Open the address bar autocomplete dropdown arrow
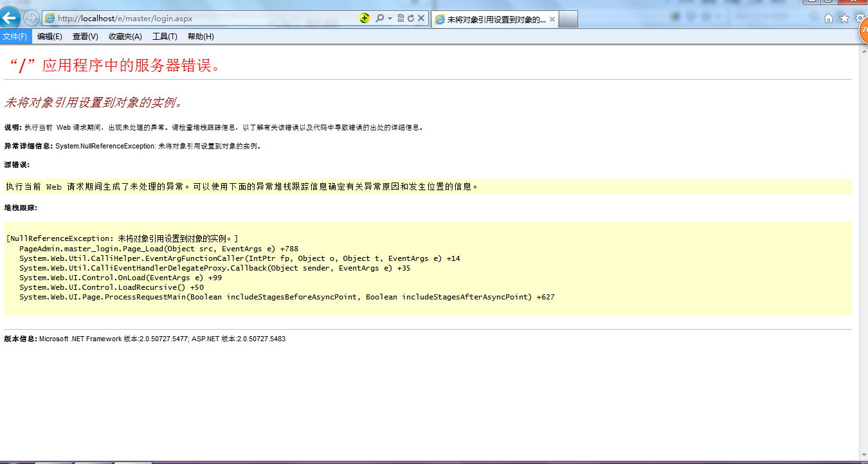Screen dimensions: 868x464 coord(390,19)
